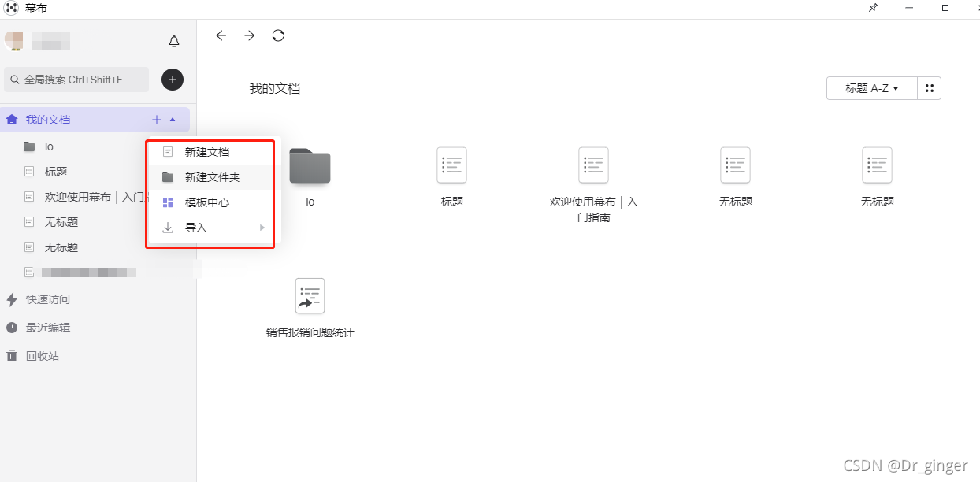Viewport: 980px width, 482px height.
Task: Toggle the pin icon in the title bar
Action: pyautogui.click(x=873, y=8)
